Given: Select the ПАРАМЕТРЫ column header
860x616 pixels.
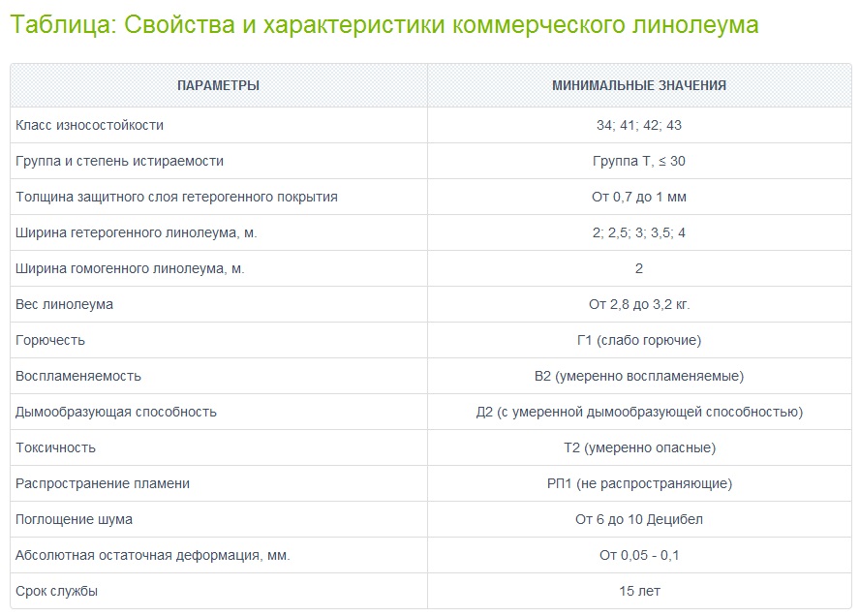Looking at the screenshot, I should 218,85.
